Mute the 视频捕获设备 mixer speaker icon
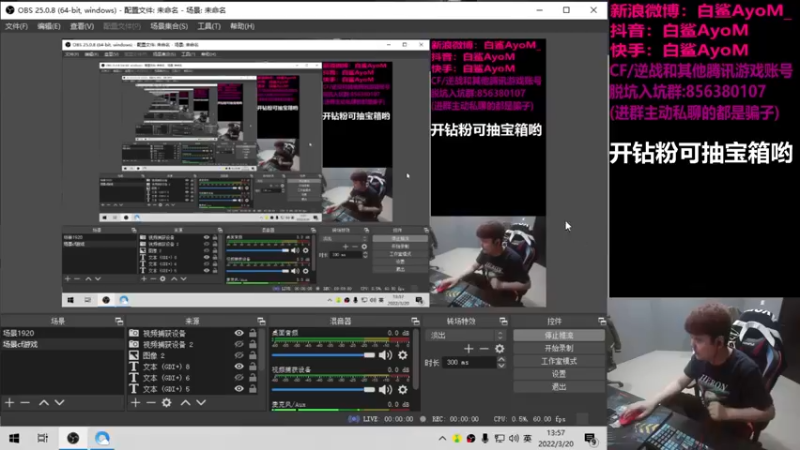The image size is (800, 450). coord(385,390)
